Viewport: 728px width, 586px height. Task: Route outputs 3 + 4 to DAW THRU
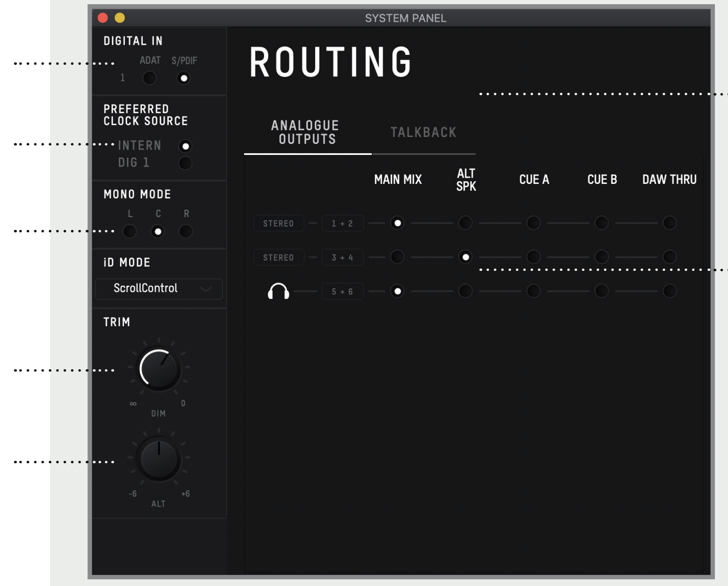pos(669,257)
